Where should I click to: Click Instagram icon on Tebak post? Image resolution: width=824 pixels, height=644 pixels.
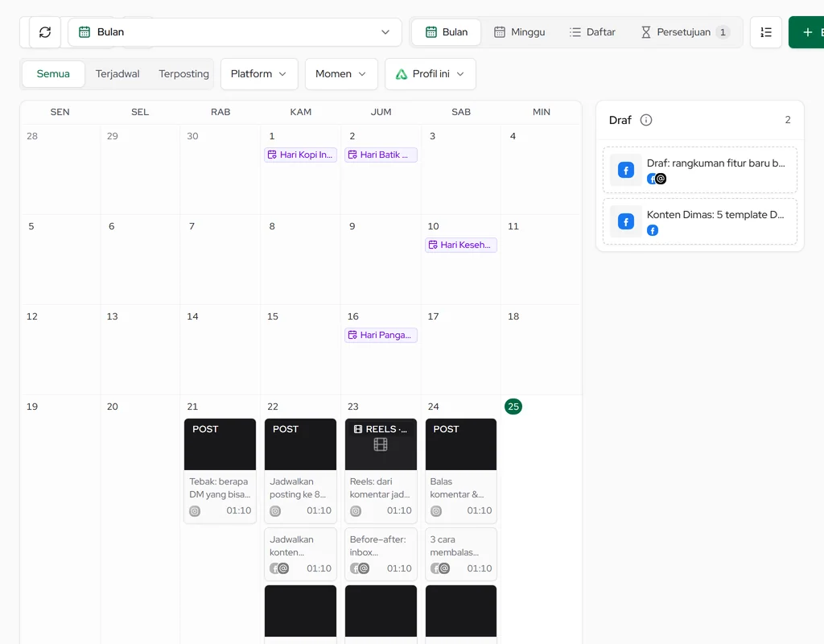pyautogui.click(x=195, y=511)
